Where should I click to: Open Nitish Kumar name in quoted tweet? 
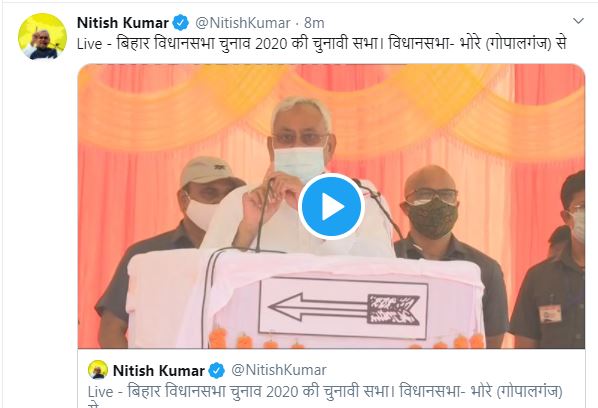pos(159,370)
